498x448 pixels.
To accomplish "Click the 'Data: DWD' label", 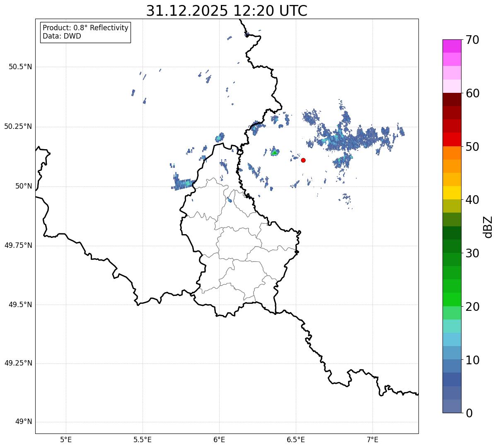I will tap(62, 36).
